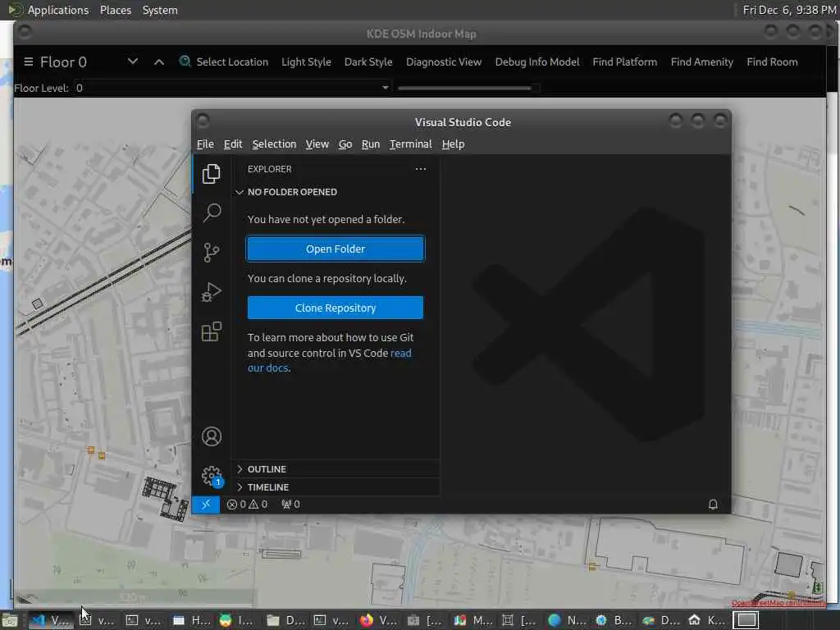Click the clock showing Fri Dec 6, 9:38 PM
This screenshot has width=840, height=630.
click(x=789, y=10)
